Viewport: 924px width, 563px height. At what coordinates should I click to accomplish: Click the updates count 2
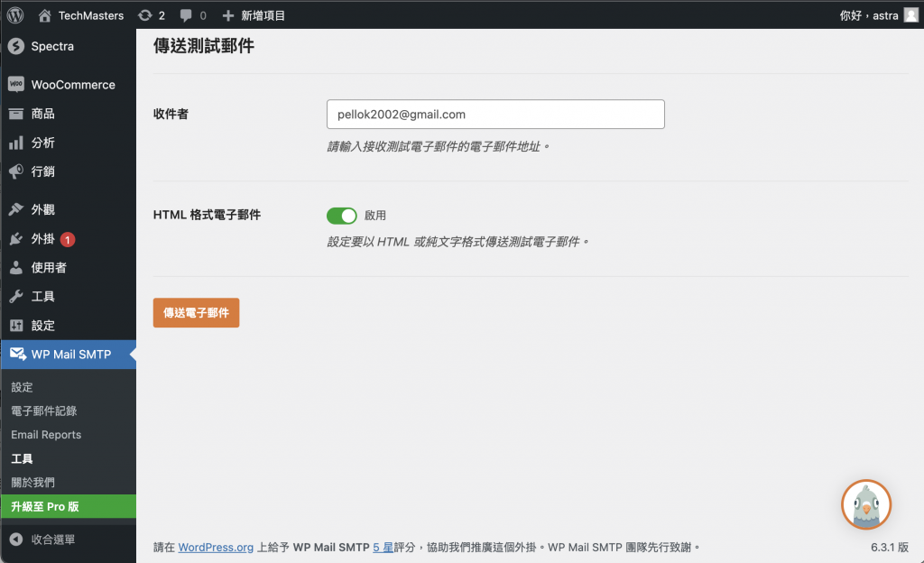click(162, 16)
